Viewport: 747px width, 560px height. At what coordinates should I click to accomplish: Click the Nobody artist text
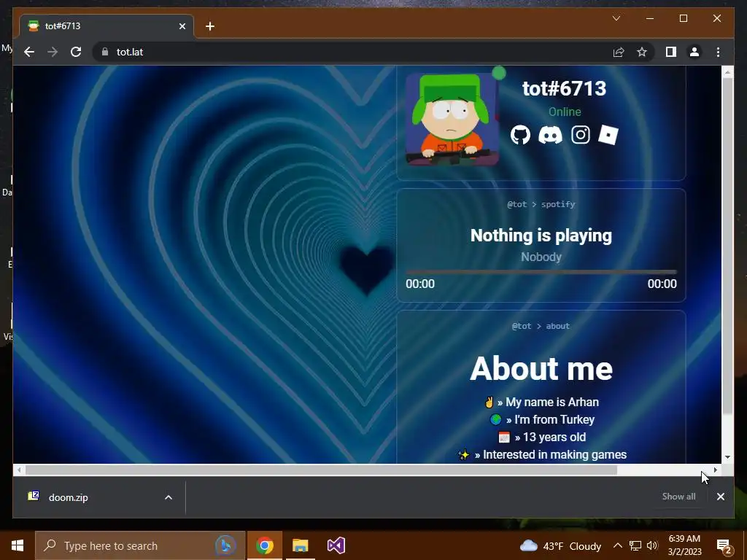tap(541, 257)
